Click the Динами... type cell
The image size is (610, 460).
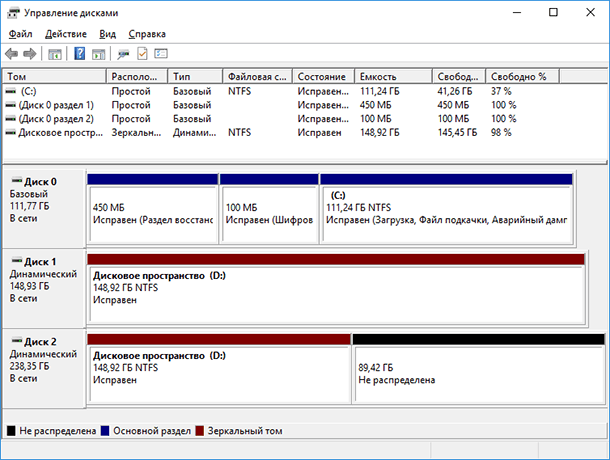click(195, 133)
